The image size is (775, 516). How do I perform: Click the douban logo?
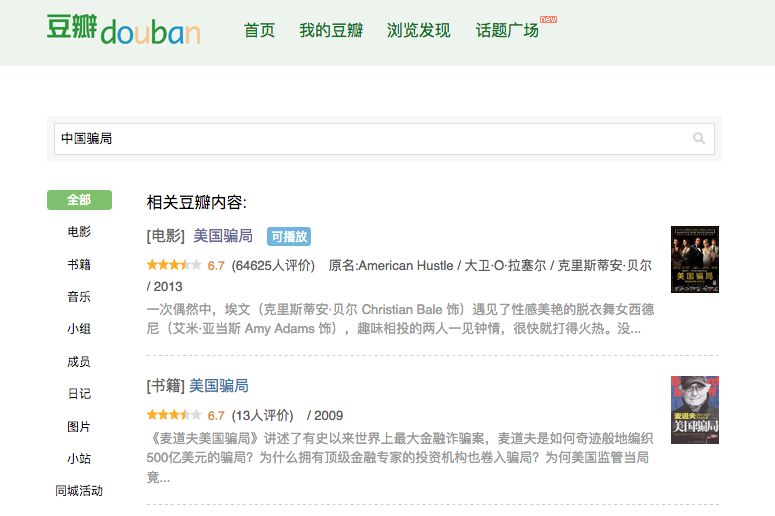coord(124,29)
